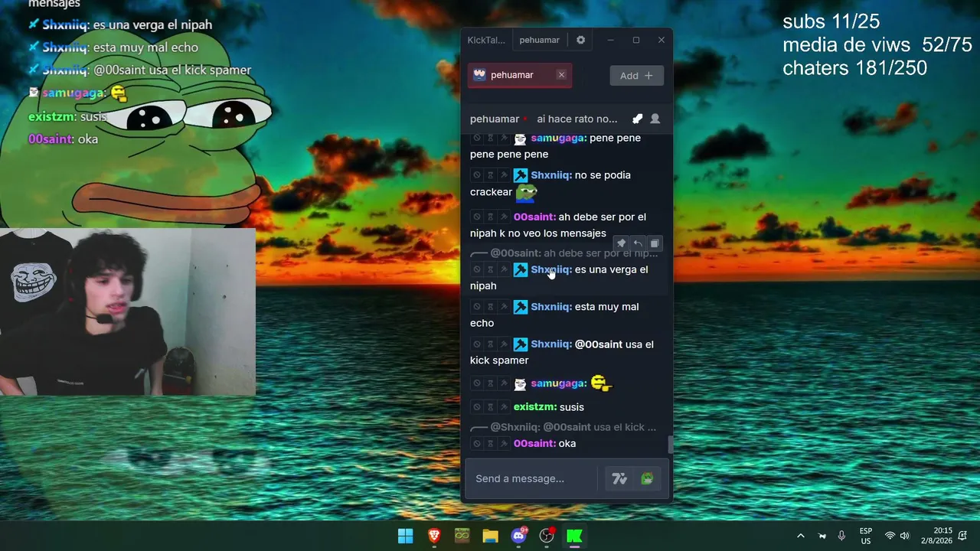Open existzm username in chat window

click(x=535, y=407)
